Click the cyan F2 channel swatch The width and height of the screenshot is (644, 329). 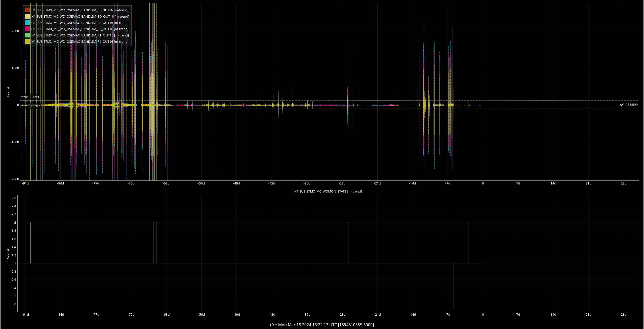[27, 23]
